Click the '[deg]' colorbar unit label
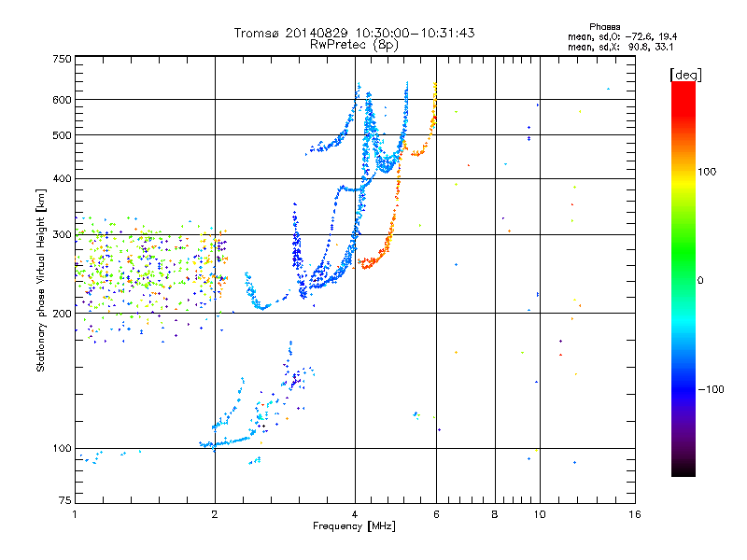 685,75
